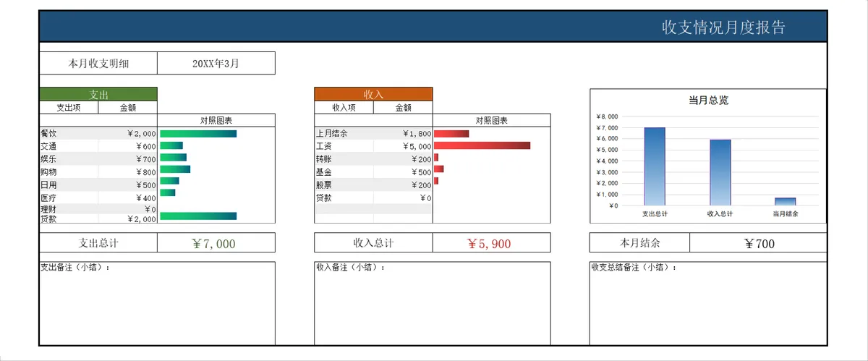Click the green data bar in expense 贷款 row
Image resolution: width=868 pixels, height=361 pixels.
[x=198, y=216]
